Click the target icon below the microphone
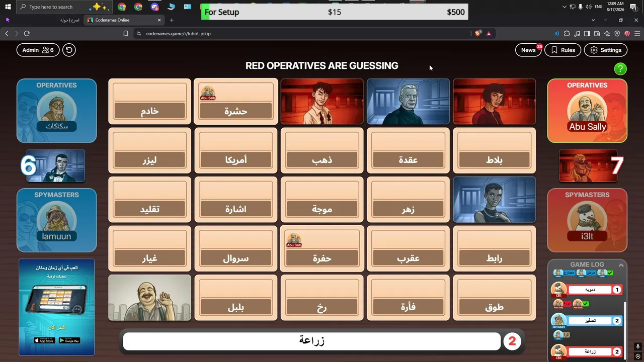644x362 pixels. [x=637, y=356]
